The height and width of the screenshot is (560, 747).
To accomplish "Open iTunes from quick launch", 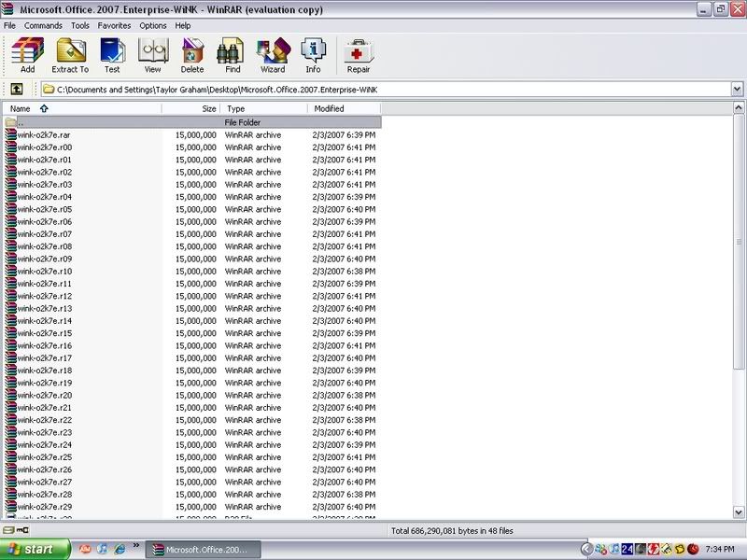I will tap(102, 549).
